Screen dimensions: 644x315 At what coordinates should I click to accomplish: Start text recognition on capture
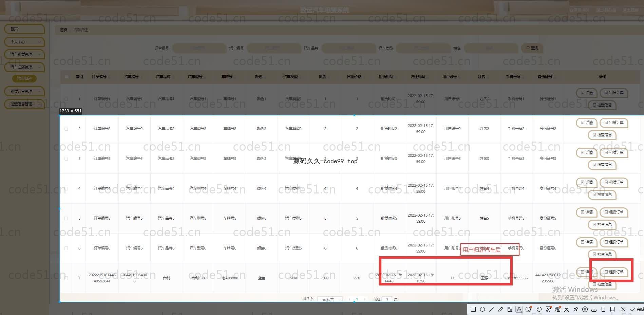(x=566, y=309)
